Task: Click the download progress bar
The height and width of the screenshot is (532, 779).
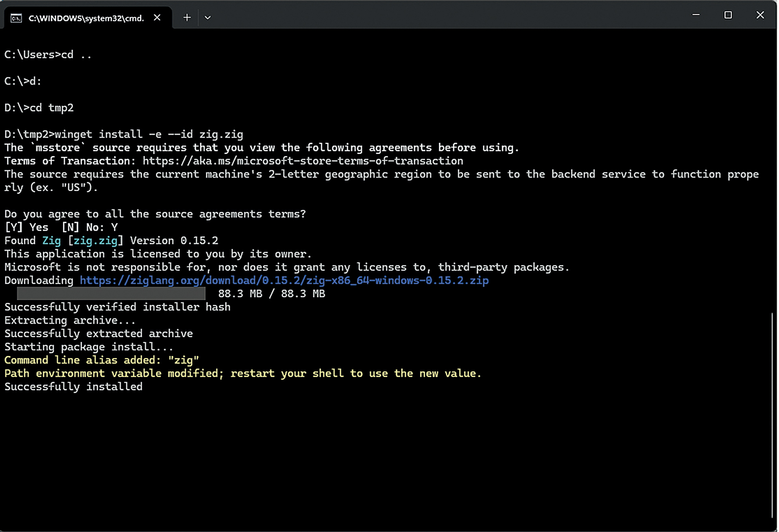Action: [x=111, y=293]
